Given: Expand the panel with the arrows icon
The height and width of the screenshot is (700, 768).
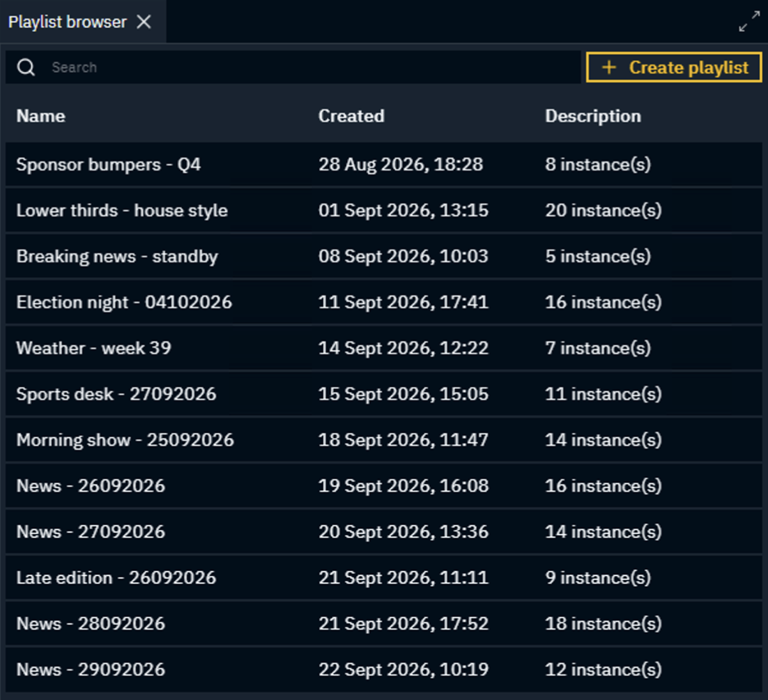Looking at the screenshot, I should point(749,22).
